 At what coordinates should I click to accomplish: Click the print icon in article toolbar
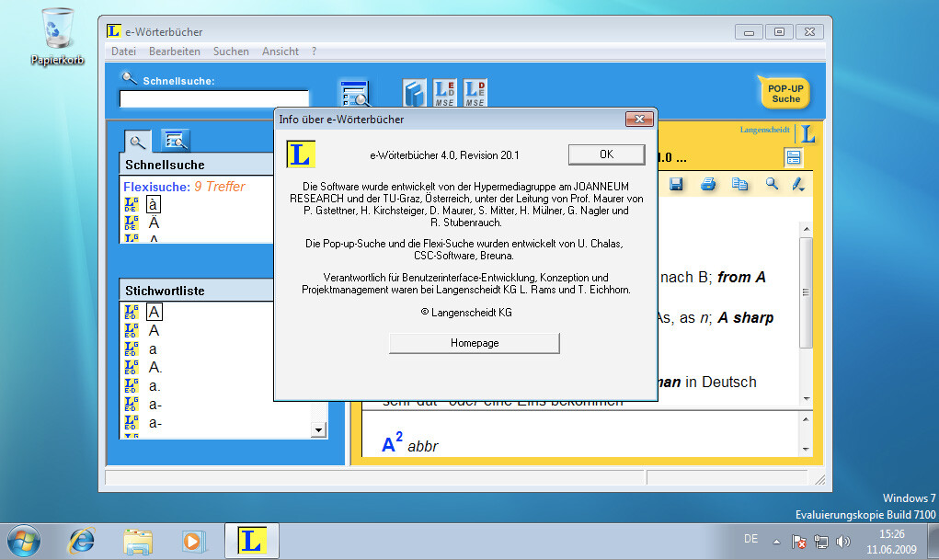708,184
